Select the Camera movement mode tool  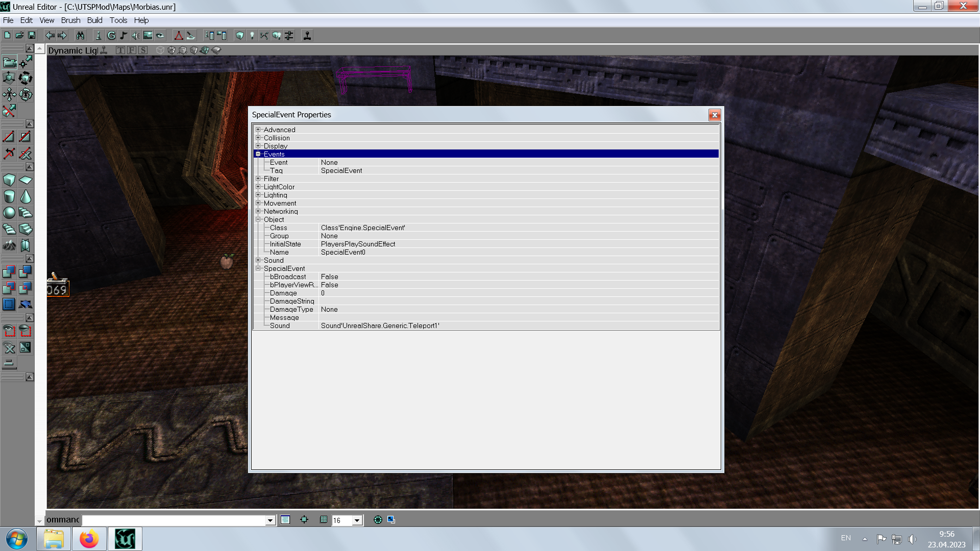[9, 62]
